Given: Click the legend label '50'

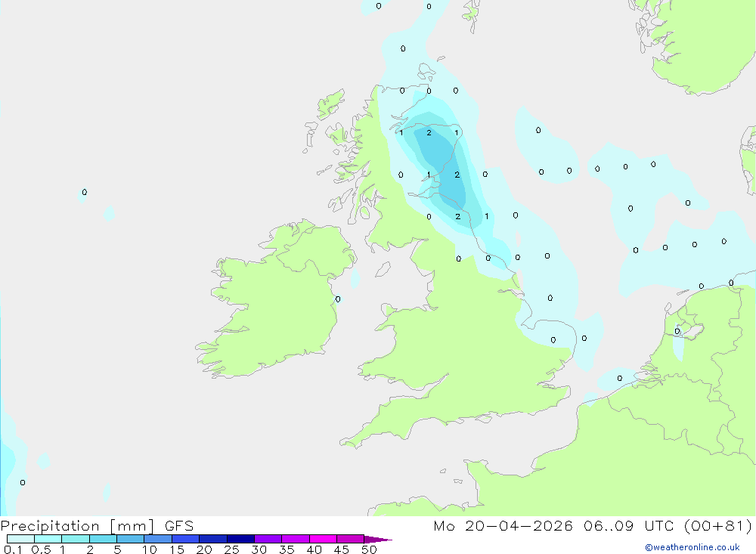Looking at the screenshot, I should 369,549.
